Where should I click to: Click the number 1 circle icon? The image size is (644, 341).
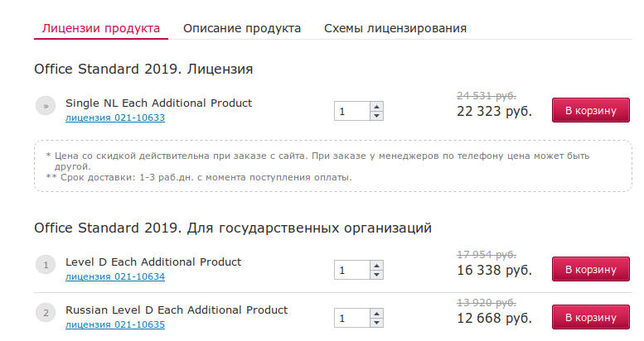tap(46, 265)
